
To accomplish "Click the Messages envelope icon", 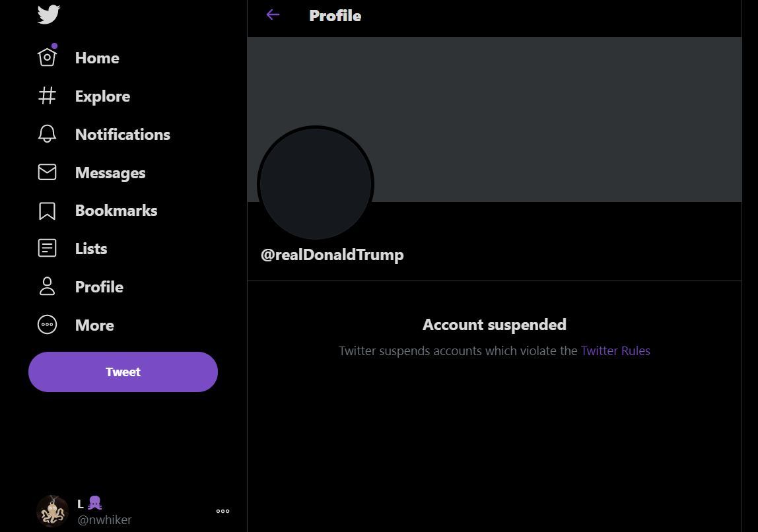I will [x=48, y=172].
